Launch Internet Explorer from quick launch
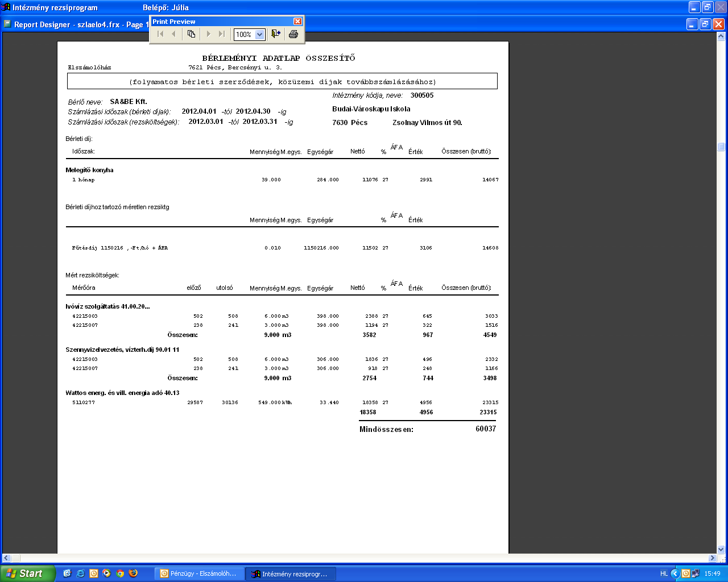 point(80,573)
